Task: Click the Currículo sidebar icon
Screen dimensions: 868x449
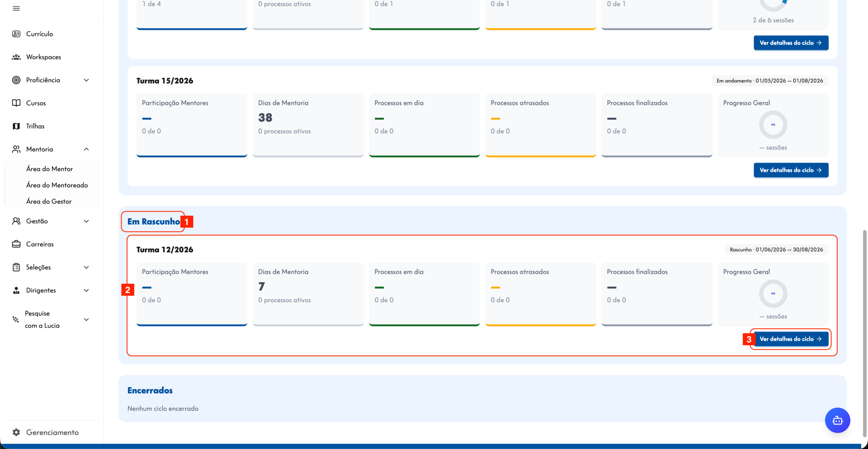Action: tap(16, 34)
